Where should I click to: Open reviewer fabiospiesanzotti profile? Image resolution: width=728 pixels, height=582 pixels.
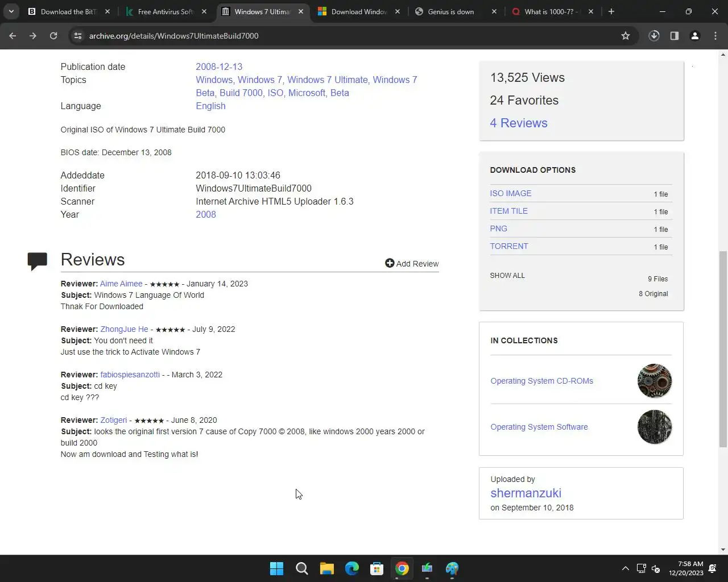point(130,375)
